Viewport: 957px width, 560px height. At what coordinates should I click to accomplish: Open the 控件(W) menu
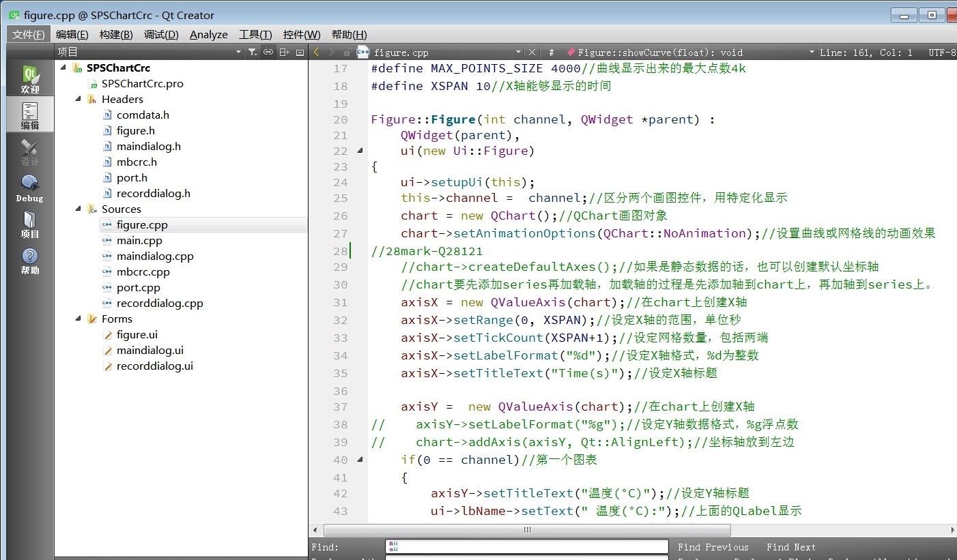click(x=302, y=34)
